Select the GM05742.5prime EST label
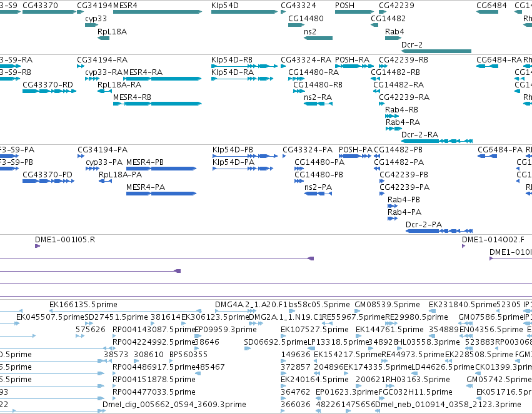This screenshot has height=414, width=532. click(x=499, y=380)
